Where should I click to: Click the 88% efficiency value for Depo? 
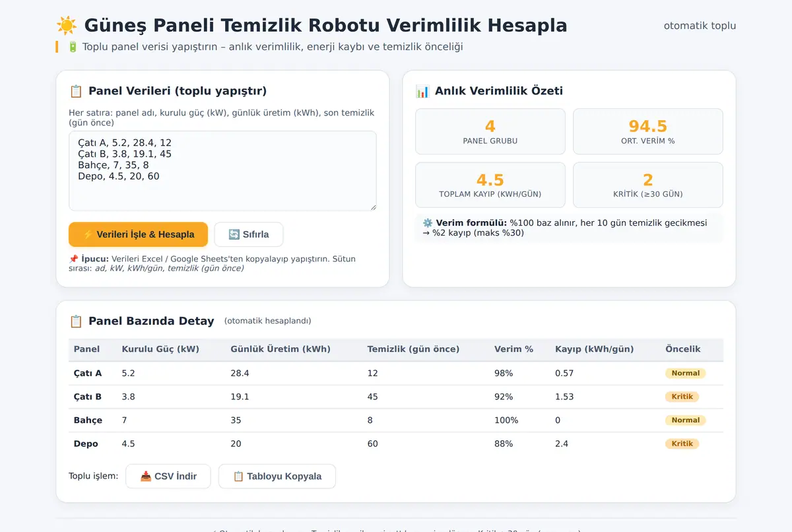click(x=504, y=444)
